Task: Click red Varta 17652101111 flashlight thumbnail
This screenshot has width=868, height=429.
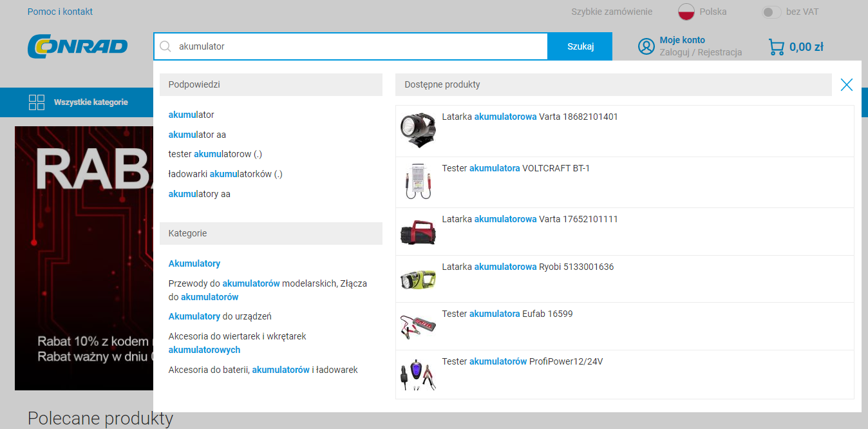Action: (418, 231)
